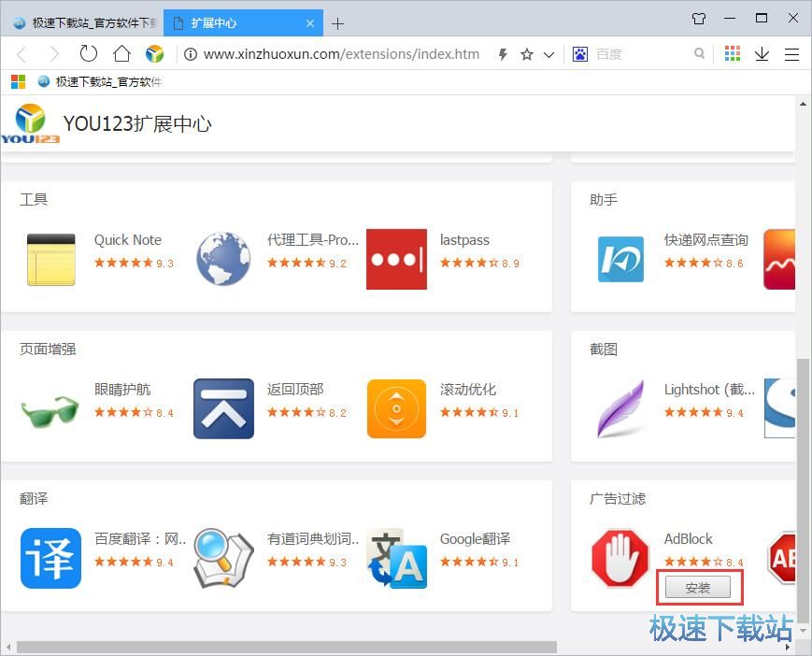Viewport: 812px width, 656px height.
Task: Click the 工具 category heading
Action: (34, 199)
